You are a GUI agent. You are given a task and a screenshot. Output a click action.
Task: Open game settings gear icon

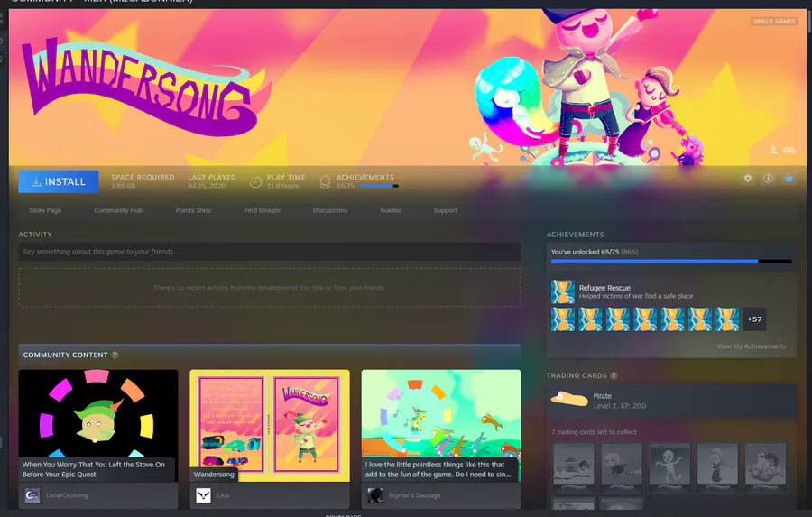pyautogui.click(x=748, y=179)
